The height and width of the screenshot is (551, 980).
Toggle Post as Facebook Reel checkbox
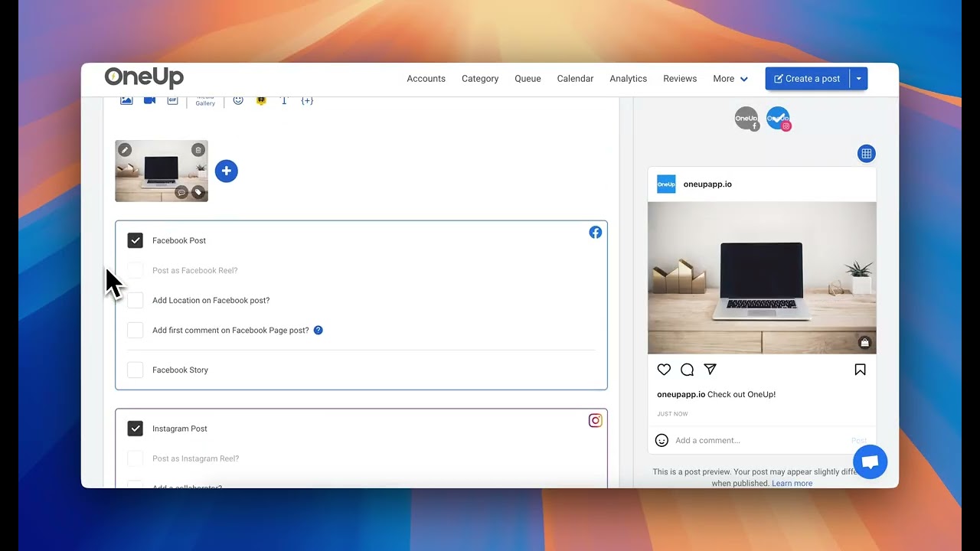(136, 270)
